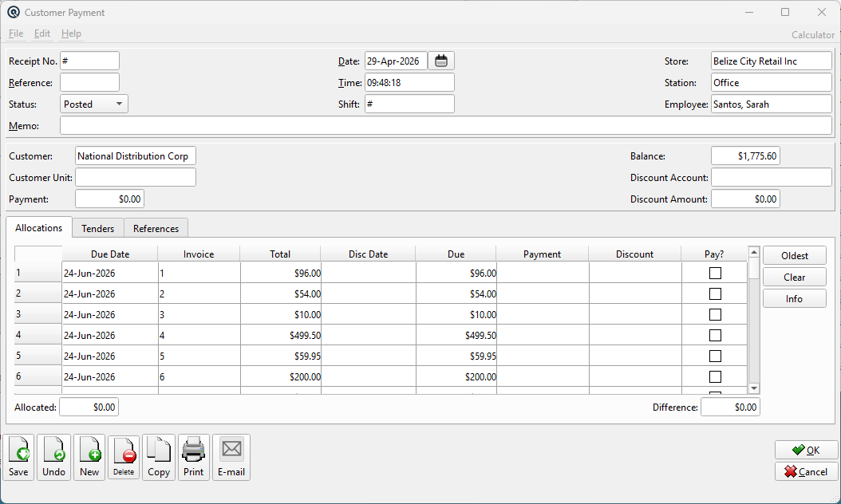
Task: Tick Pay checkbox for invoice 2
Action: point(715,293)
